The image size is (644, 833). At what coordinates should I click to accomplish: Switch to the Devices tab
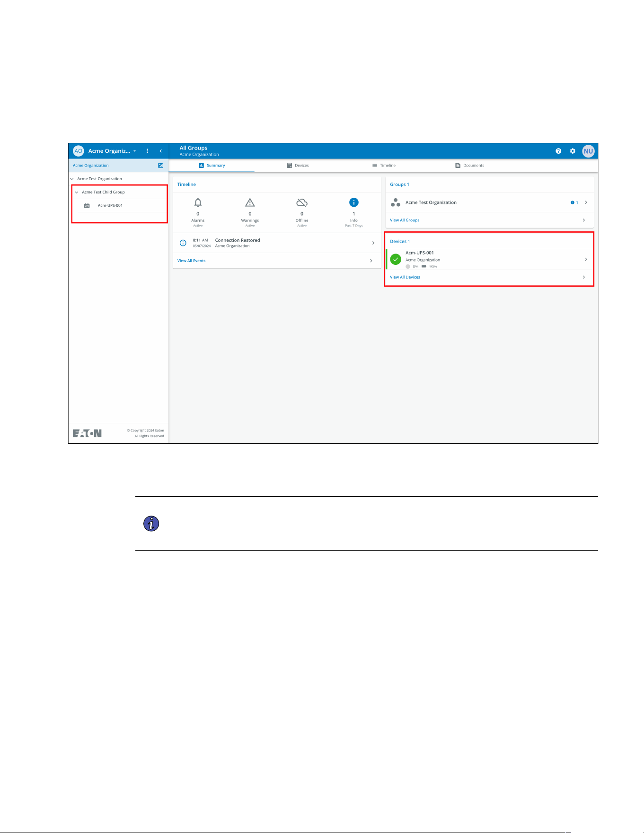298,166
